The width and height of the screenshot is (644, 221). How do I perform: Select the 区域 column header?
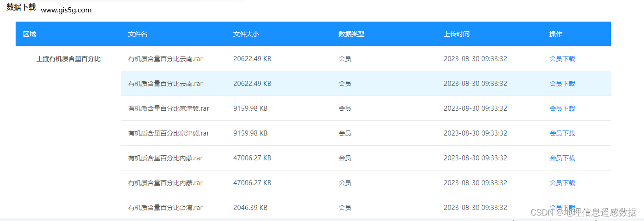pos(29,34)
